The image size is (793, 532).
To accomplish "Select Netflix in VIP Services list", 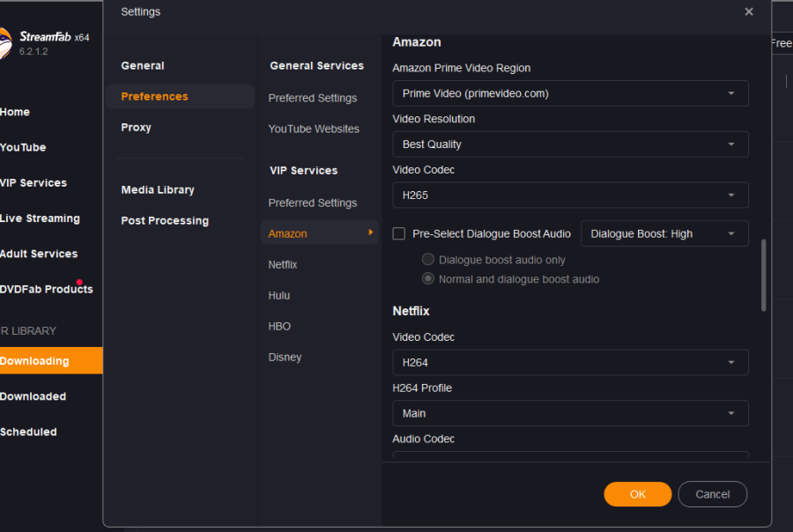I will (283, 264).
